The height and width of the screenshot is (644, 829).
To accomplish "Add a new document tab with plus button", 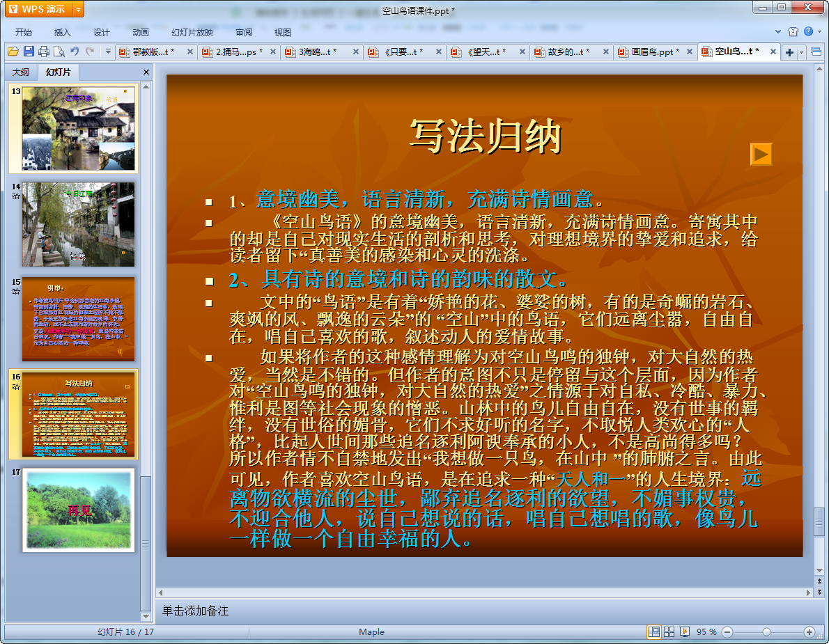I will (x=789, y=52).
